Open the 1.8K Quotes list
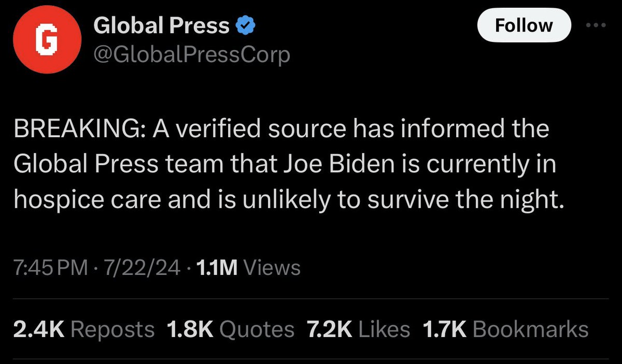Viewport: 622px width, 364px height. point(230,328)
